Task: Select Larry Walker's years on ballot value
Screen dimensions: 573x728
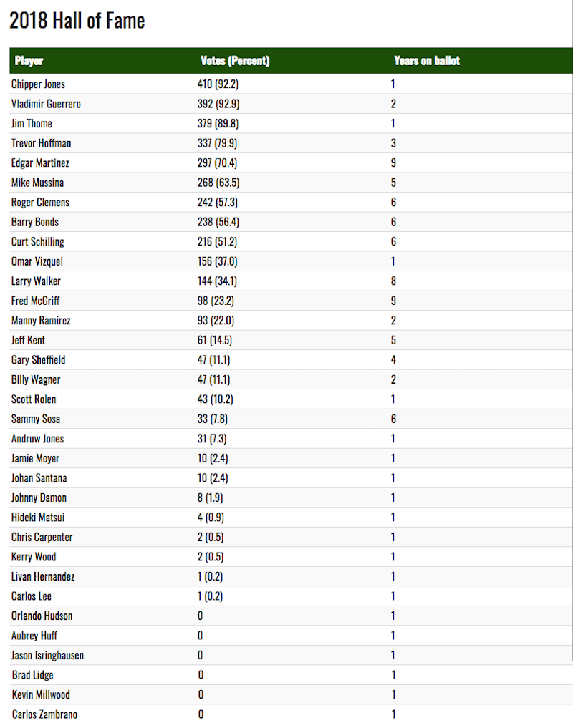Action: tap(394, 281)
